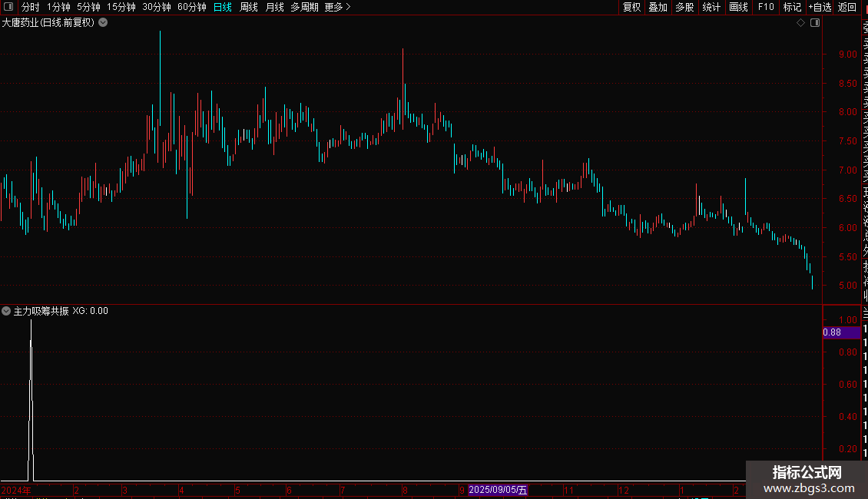The image size is (868, 499).
Task: Click the 主力吸筹共振 indicator name
Action: pyautogui.click(x=41, y=311)
